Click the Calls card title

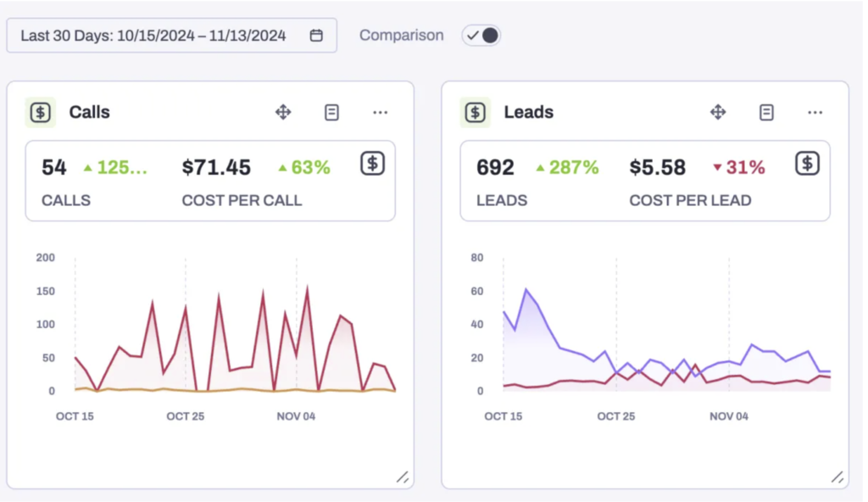click(89, 112)
